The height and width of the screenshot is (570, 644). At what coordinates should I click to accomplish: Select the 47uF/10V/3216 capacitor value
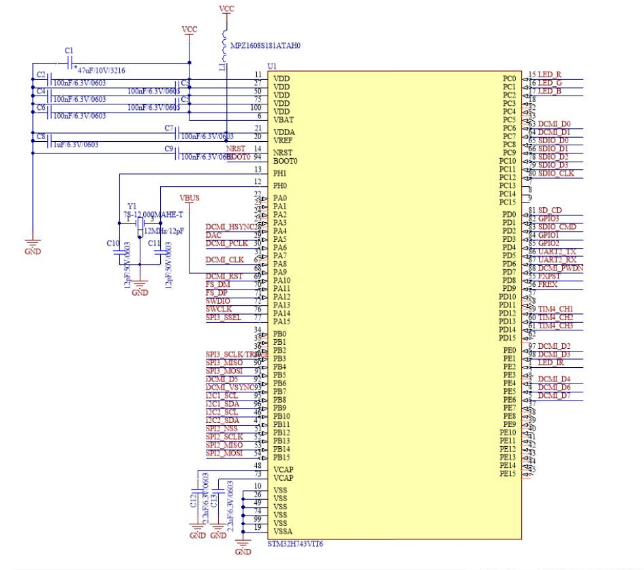coord(101,70)
